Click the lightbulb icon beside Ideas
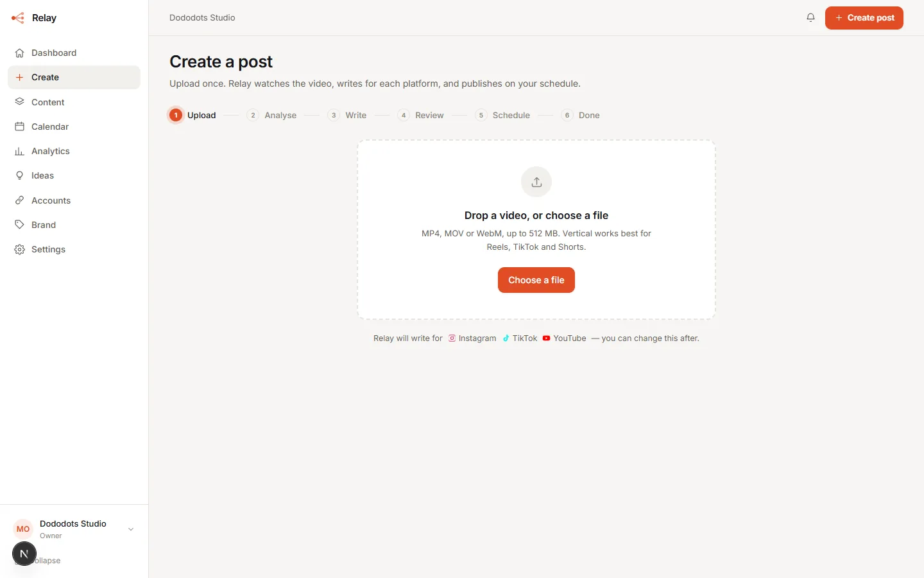 click(20, 175)
